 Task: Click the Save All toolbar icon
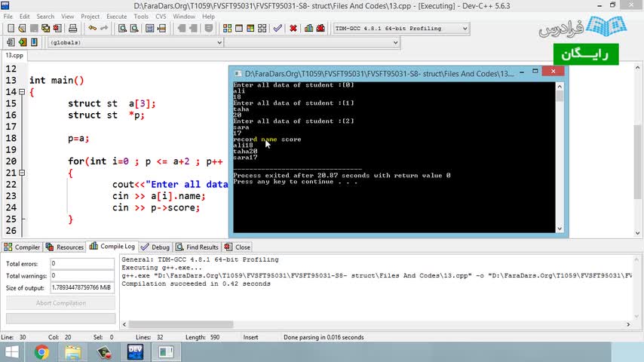pyautogui.click(x=45, y=29)
